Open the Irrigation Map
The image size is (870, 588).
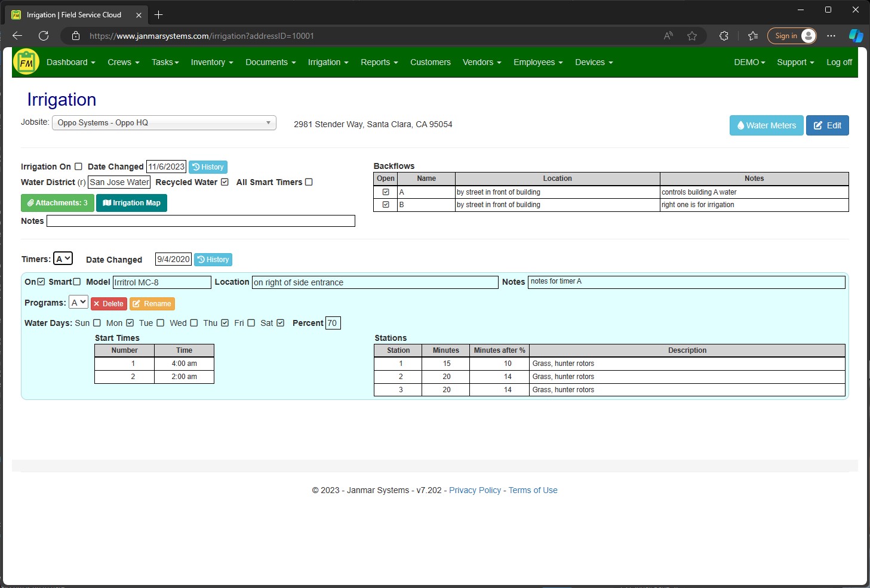tap(131, 203)
